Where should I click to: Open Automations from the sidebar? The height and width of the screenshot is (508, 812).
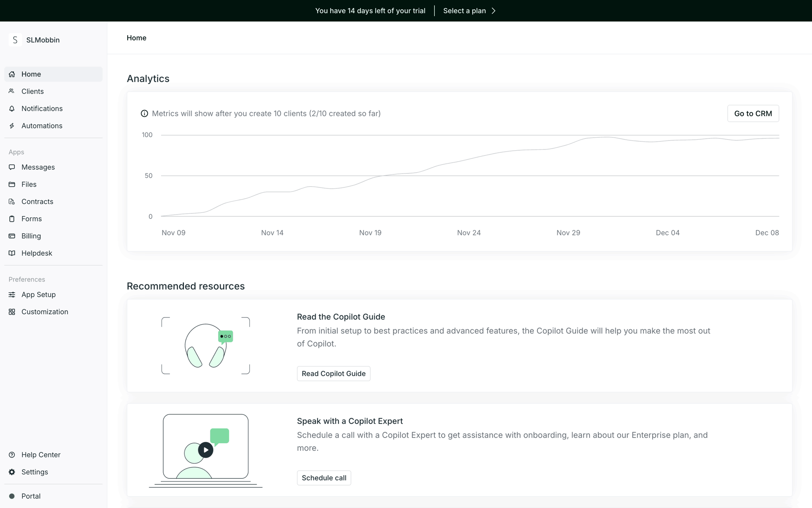point(53,126)
